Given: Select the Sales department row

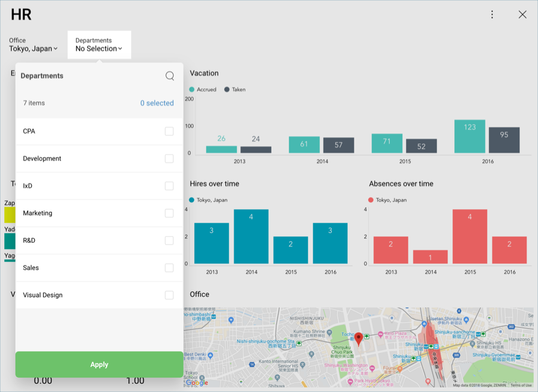Looking at the screenshot, I should [31, 268].
